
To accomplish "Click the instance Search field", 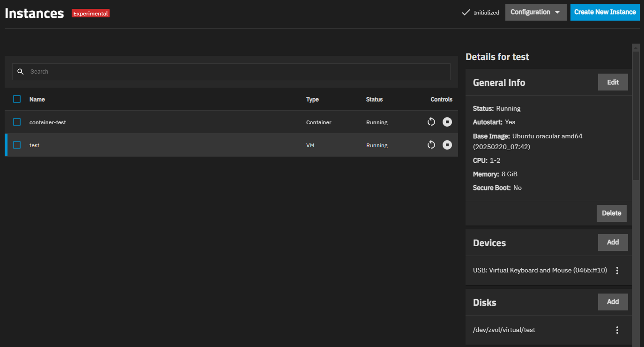I will click(234, 72).
